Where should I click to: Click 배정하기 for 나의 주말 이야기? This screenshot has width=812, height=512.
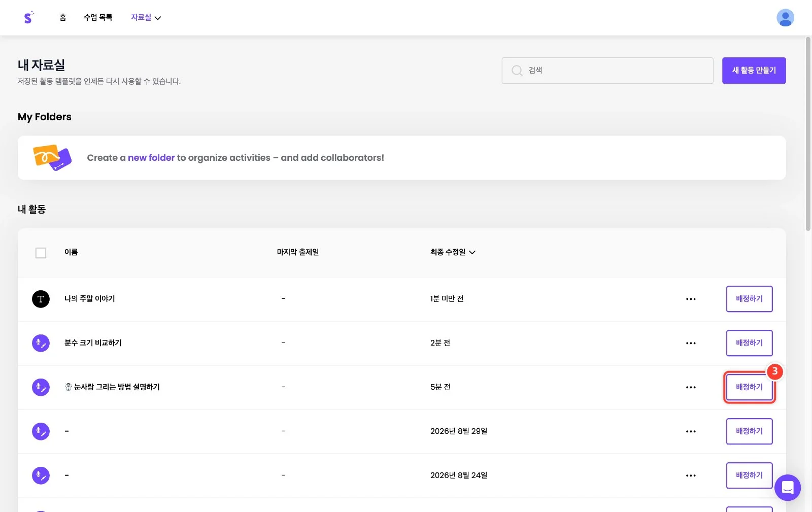coord(749,299)
